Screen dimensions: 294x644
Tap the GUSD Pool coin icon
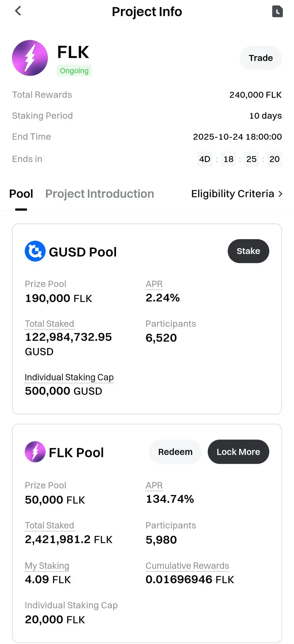point(35,251)
